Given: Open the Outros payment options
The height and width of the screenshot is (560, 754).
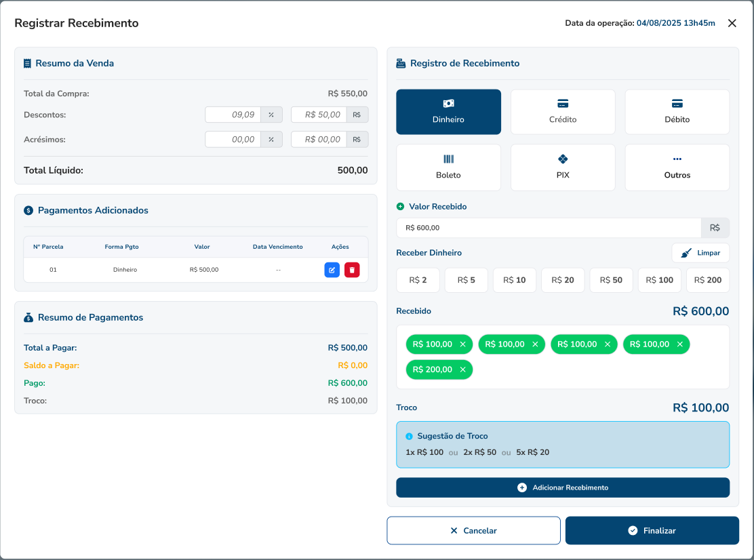Looking at the screenshot, I should tap(677, 167).
